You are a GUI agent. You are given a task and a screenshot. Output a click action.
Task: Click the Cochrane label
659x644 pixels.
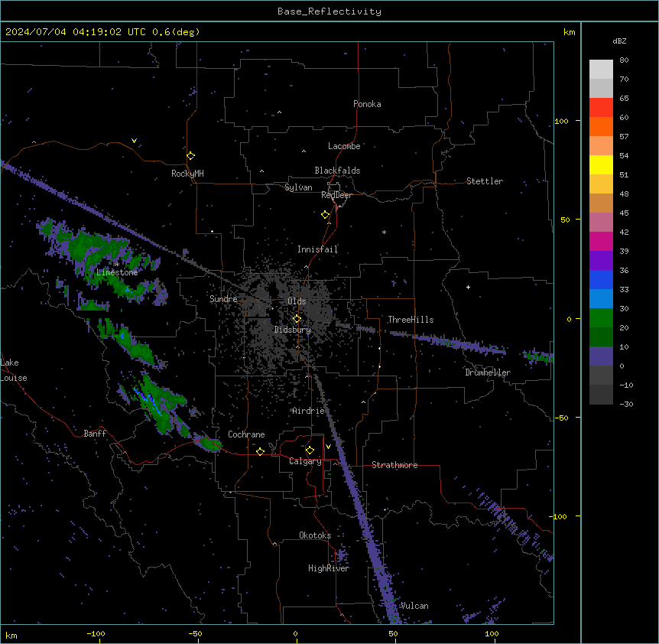pos(246,434)
